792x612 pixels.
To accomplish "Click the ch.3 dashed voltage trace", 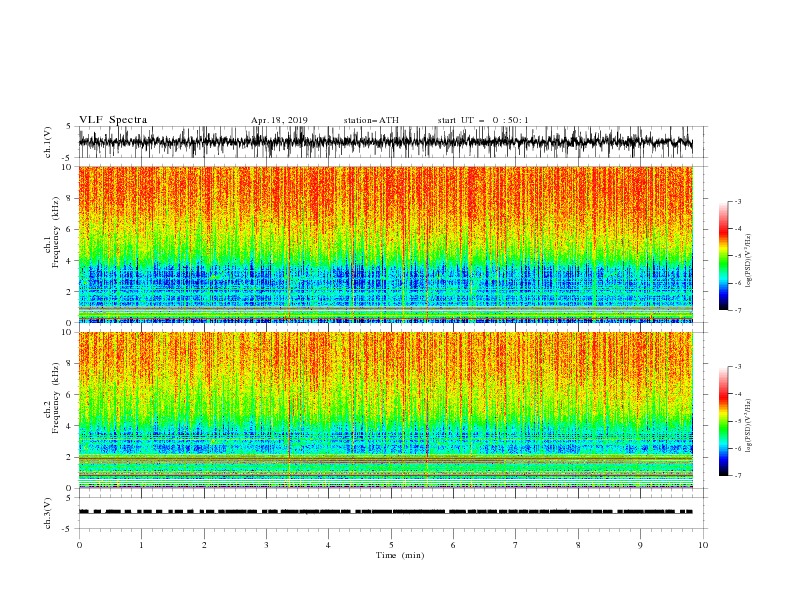I will tap(385, 512).
